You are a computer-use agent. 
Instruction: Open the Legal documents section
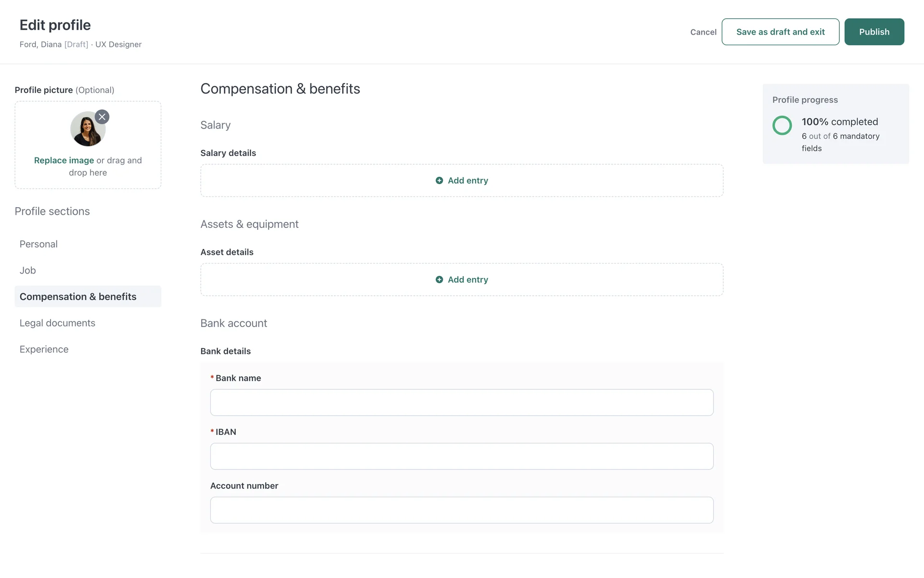[x=57, y=323]
